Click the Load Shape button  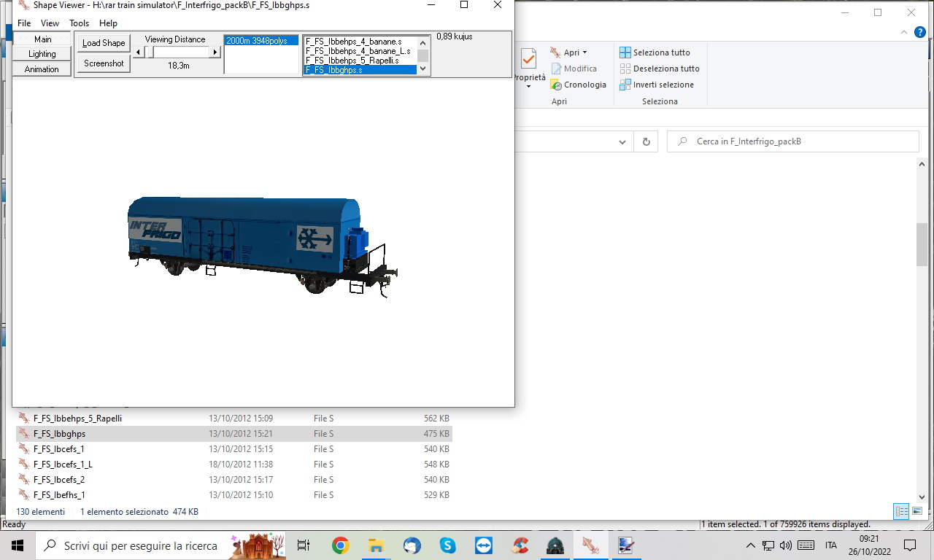point(104,43)
